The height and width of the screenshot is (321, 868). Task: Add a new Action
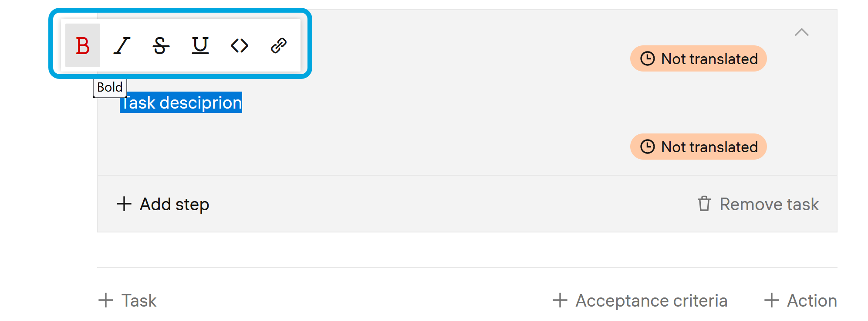tap(800, 301)
